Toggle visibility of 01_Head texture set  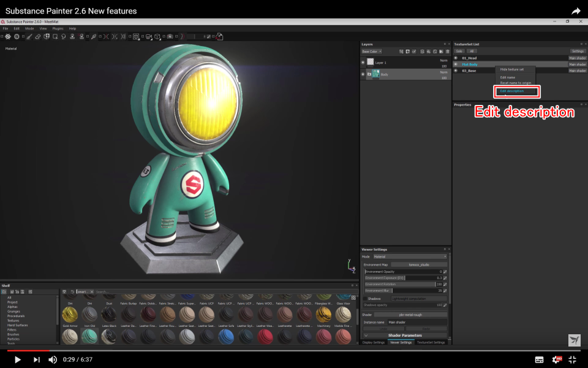[x=456, y=58]
